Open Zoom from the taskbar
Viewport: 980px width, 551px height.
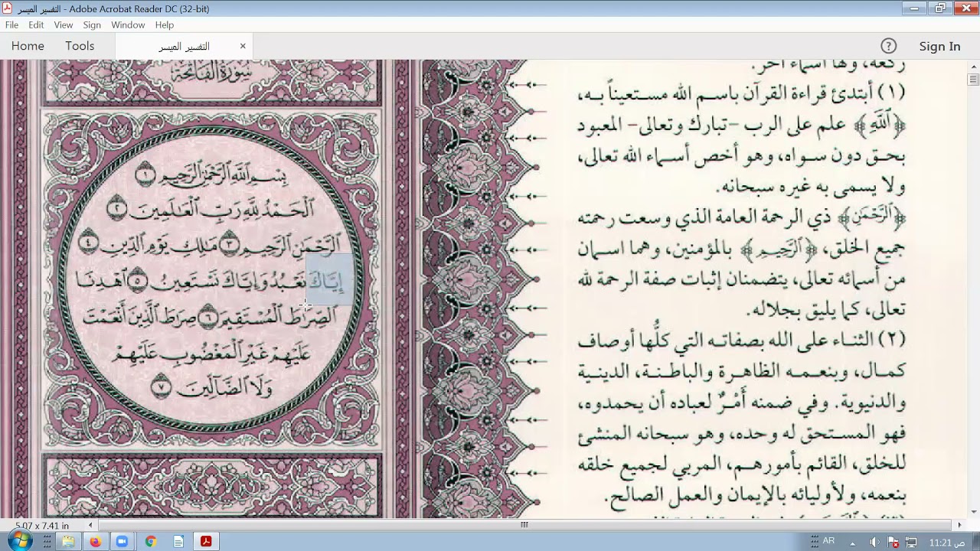pyautogui.click(x=122, y=542)
